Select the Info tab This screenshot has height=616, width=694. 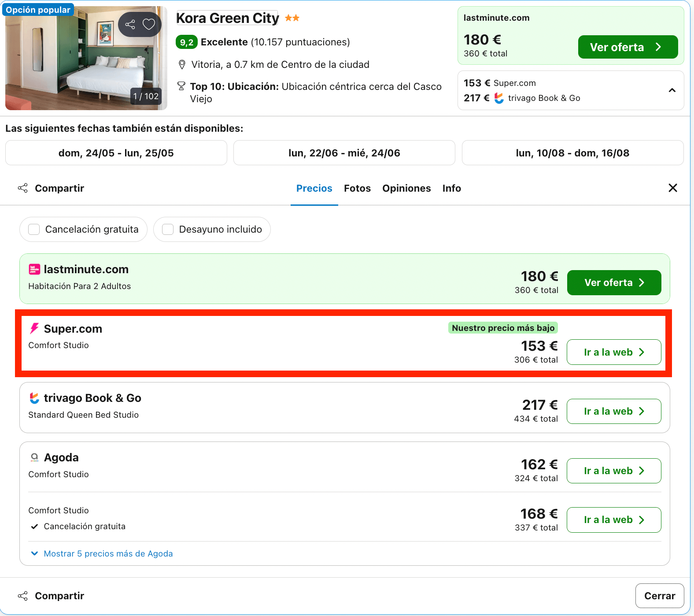tap(452, 188)
